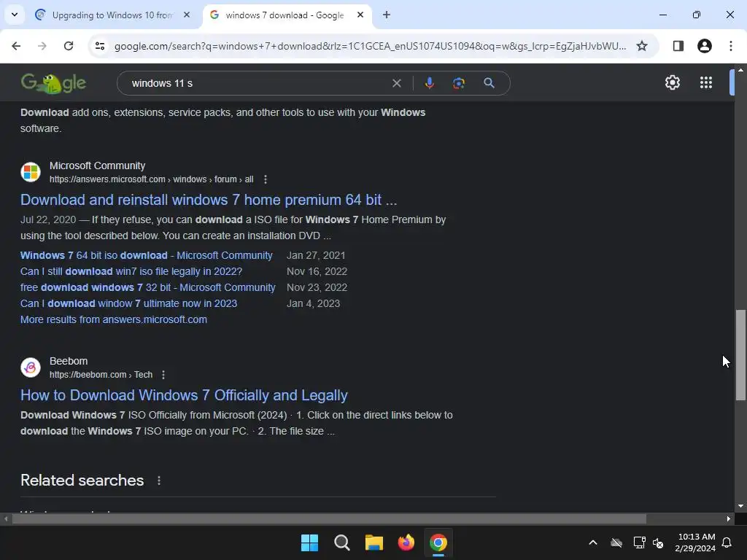Open a new browser tab
The image size is (747, 560).
point(387,15)
